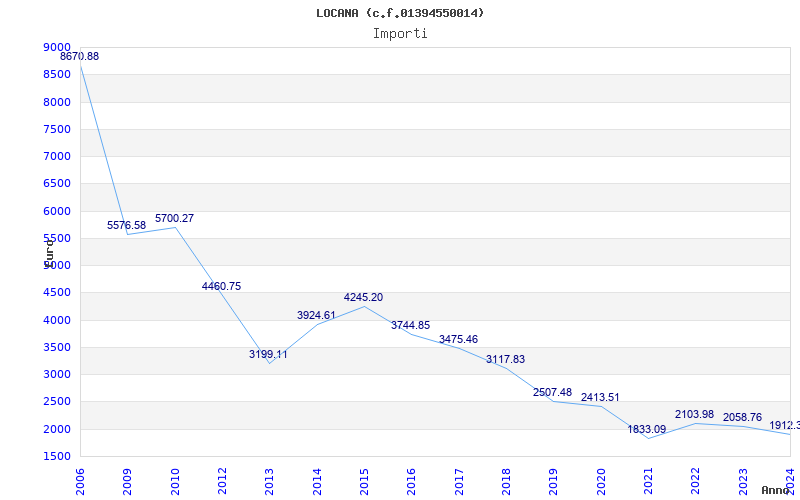
Task: Select the data label 1833.09
Action: (x=647, y=430)
